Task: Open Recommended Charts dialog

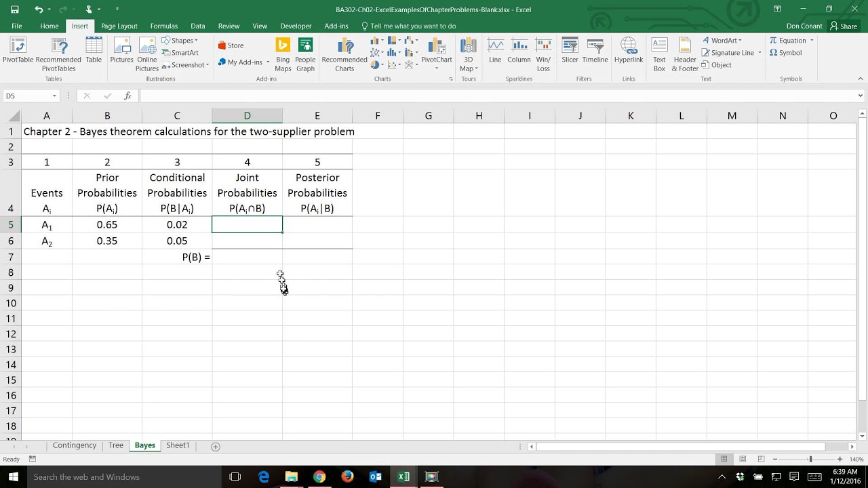Action: click(344, 54)
